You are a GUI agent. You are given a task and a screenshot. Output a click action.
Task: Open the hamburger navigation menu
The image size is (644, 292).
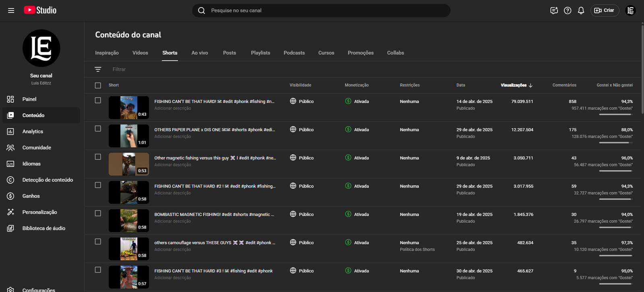(x=11, y=10)
